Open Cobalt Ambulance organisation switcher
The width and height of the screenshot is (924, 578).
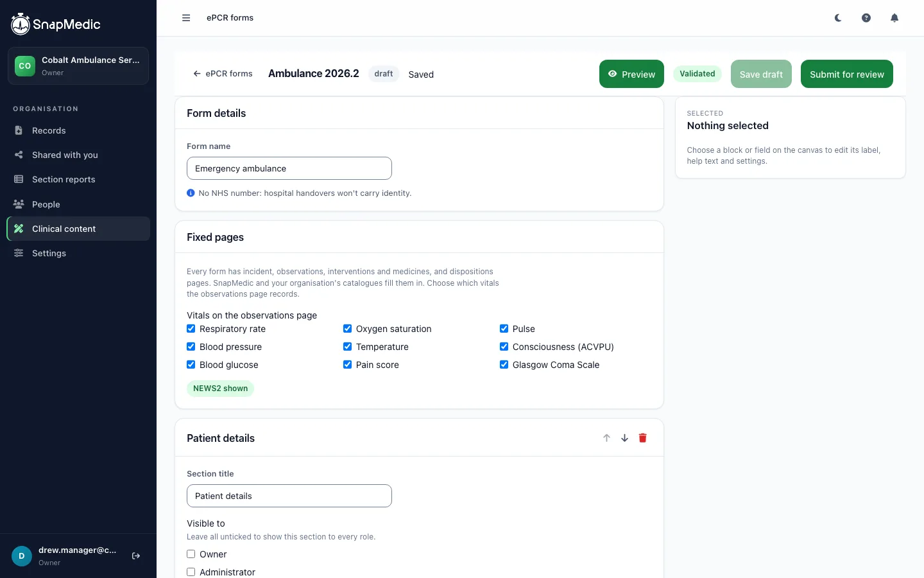point(78,66)
